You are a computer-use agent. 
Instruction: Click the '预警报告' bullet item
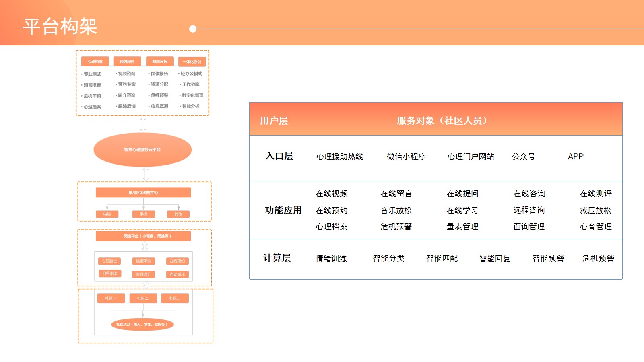click(92, 85)
